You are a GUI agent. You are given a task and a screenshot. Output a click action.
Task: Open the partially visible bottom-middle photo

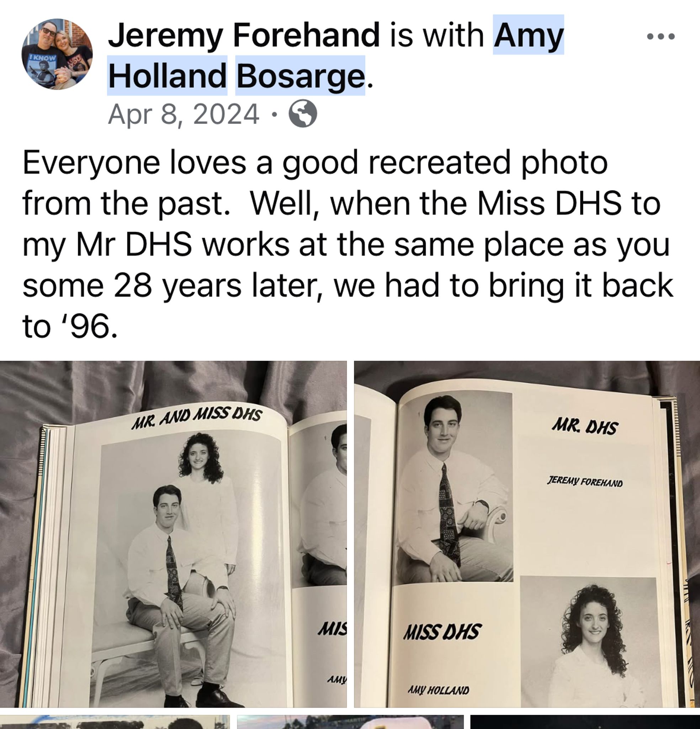pyautogui.click(x=350, y=722)
